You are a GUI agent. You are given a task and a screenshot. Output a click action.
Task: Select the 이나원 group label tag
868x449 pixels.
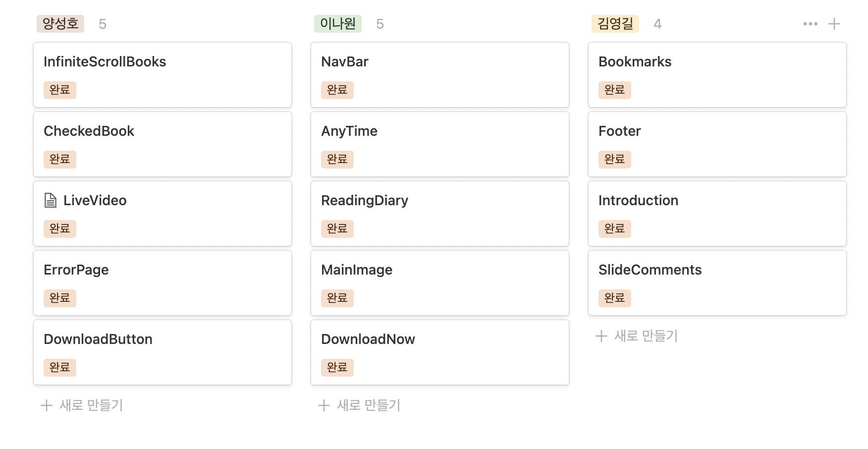(337, 23)
